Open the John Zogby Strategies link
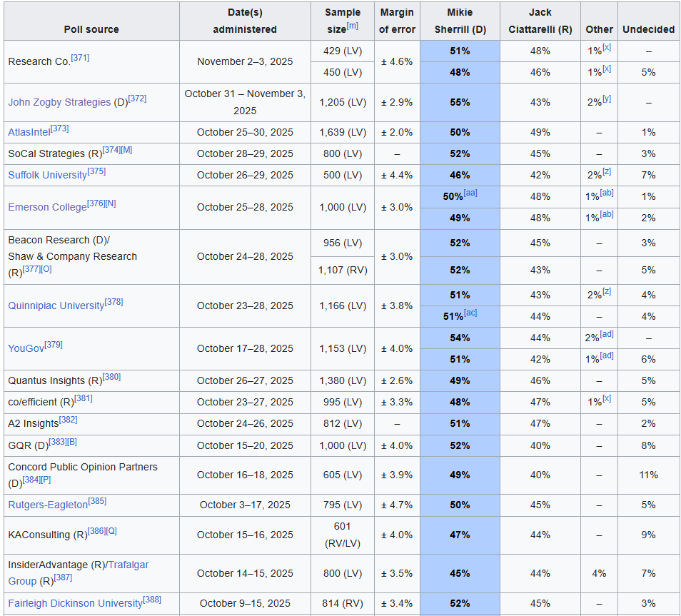The width and height of the screenshot is (681, 616). point(59,102)
